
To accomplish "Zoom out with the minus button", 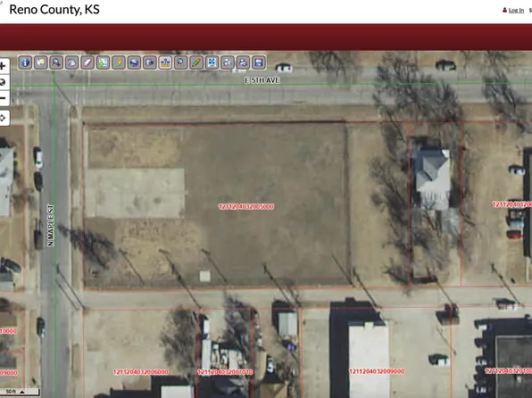I will click(x=4, y=98).
